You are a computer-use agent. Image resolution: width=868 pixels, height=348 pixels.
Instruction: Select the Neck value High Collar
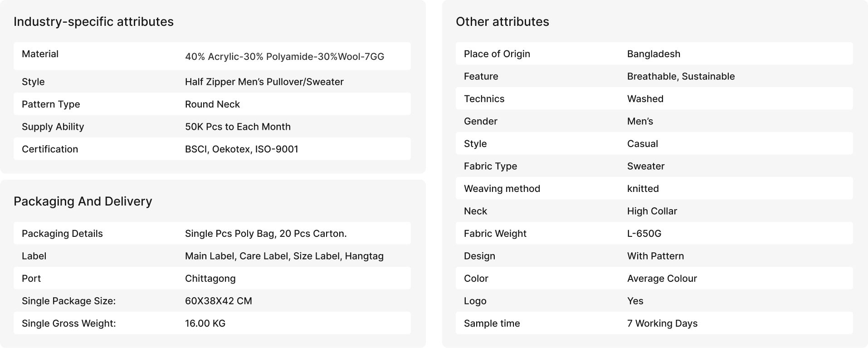coord(652,211)
